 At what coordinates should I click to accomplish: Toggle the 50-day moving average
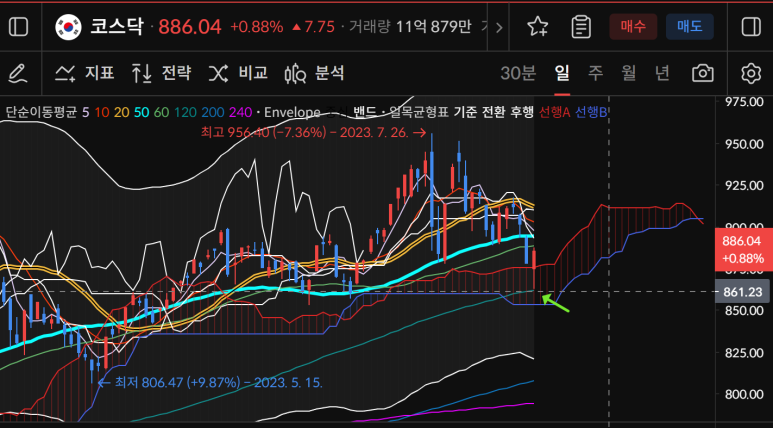tap(141, 112)
